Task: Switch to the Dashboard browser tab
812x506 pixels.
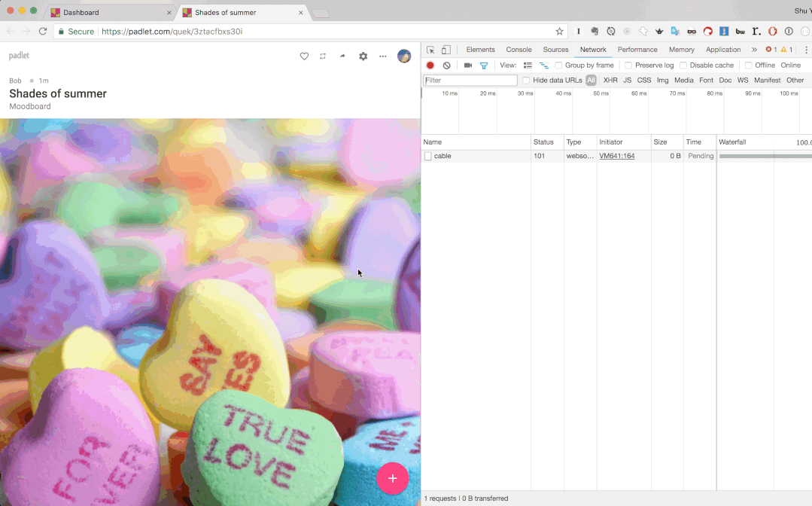Action: tap(111, 13)
